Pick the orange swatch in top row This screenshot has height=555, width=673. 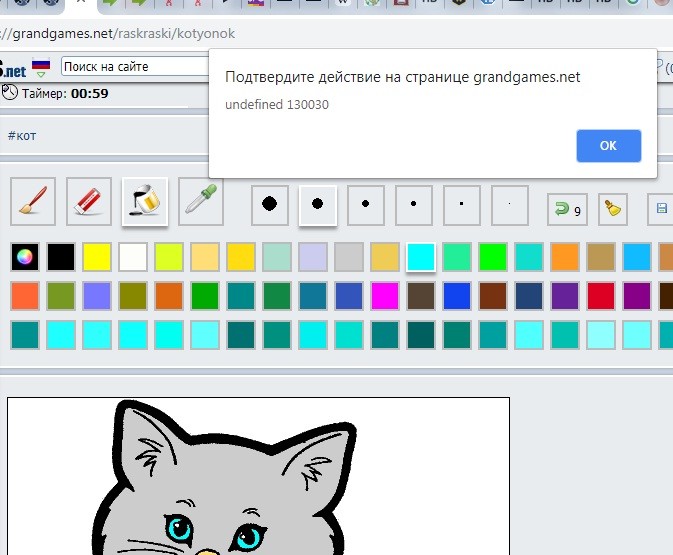pyautogui.click(x=565, y=257)
